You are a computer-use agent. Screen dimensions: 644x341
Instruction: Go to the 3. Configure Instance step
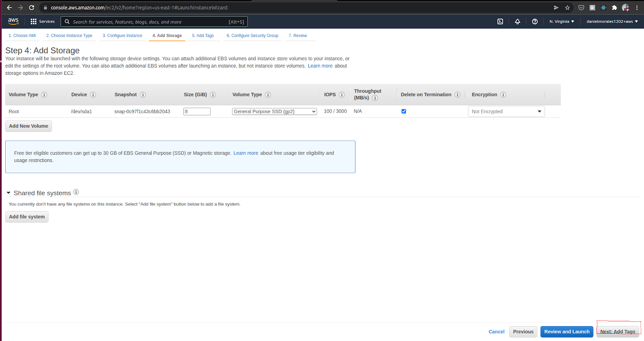122,36
